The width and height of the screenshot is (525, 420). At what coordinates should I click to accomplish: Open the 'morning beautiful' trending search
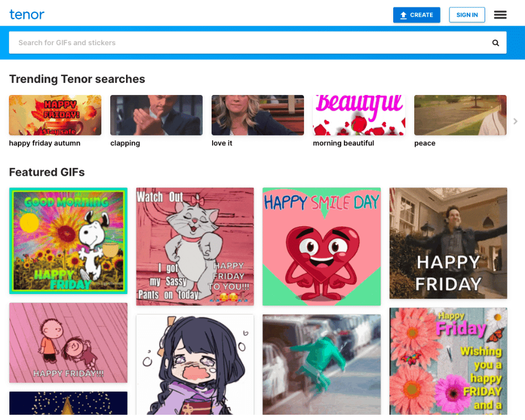(x=359, y=115)
